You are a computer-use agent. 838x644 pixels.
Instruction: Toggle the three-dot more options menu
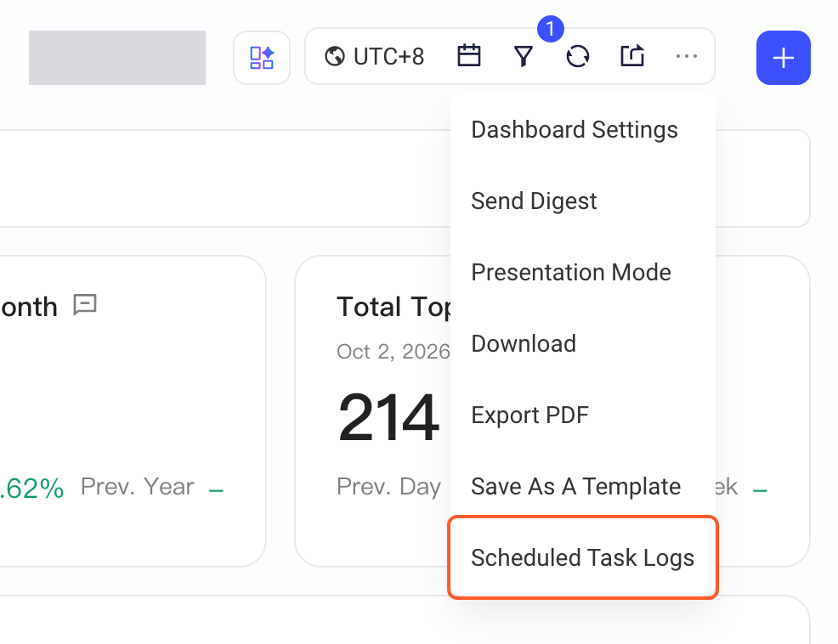click(x=687, y=56)
